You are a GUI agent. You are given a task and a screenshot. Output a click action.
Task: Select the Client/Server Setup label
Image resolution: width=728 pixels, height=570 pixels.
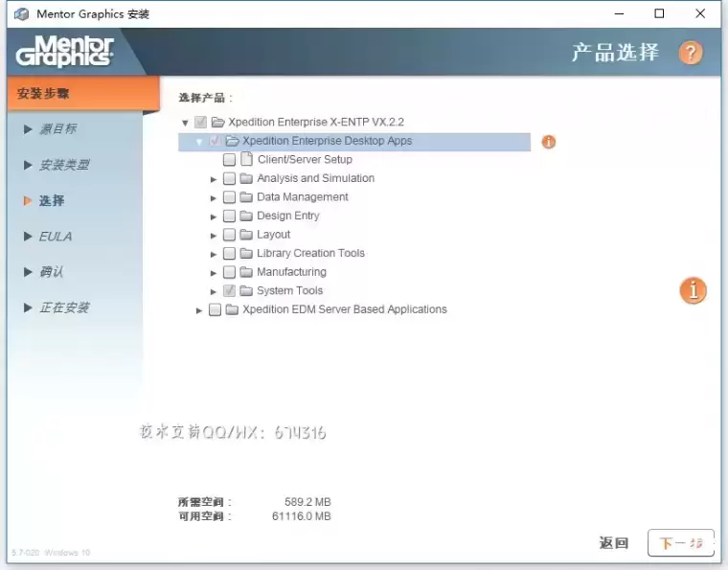coord(305,160)
